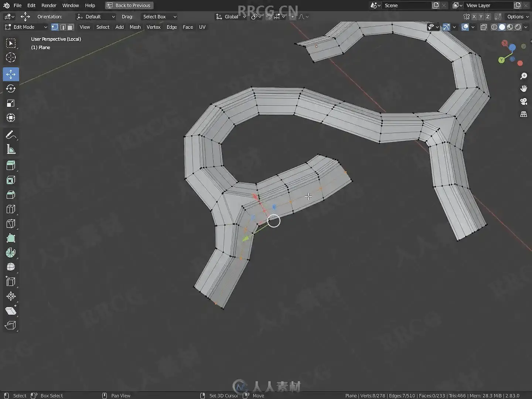The image size is (532, 399).
Task: Open the snapping options dropdown
Action: [280, 17]
